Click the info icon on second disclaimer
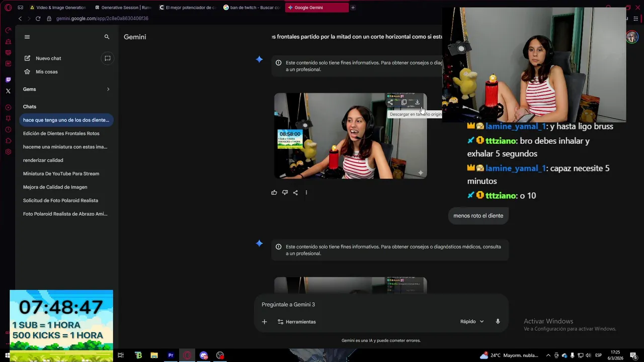 (278, 247)
